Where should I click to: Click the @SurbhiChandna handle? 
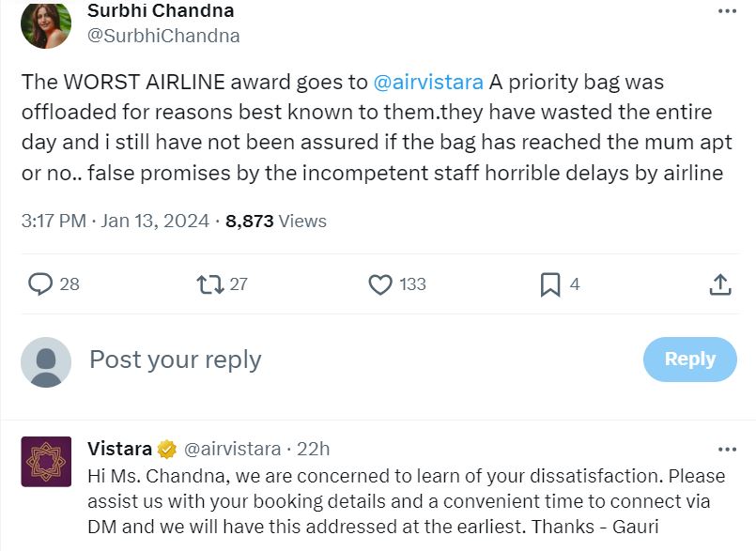pos(163,36)
